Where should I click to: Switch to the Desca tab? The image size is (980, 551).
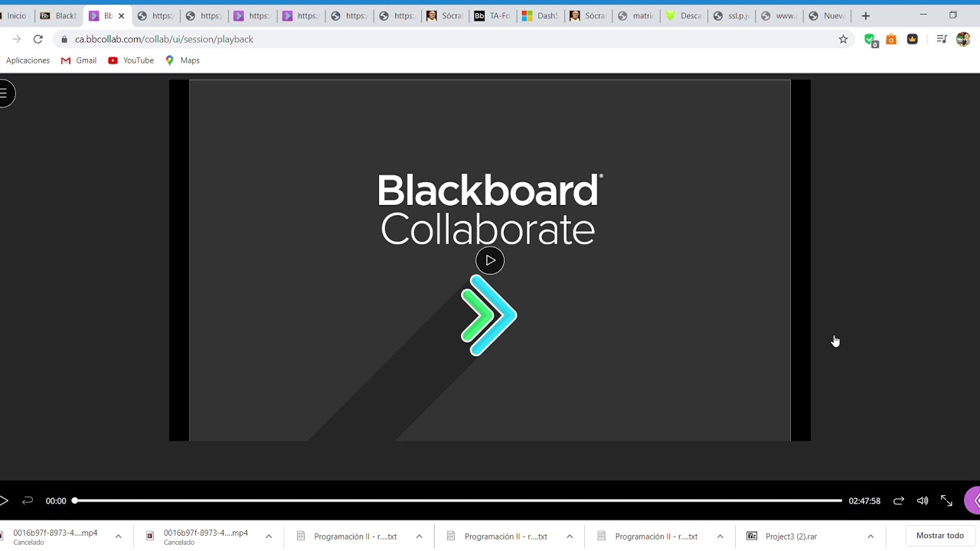(x=684, y=15)
